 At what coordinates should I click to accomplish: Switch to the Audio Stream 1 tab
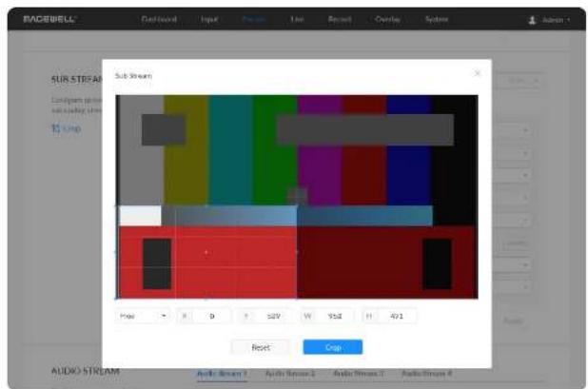222,373
